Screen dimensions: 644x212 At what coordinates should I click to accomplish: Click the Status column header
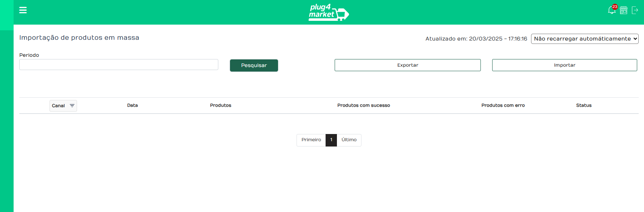tap(584, 106)
